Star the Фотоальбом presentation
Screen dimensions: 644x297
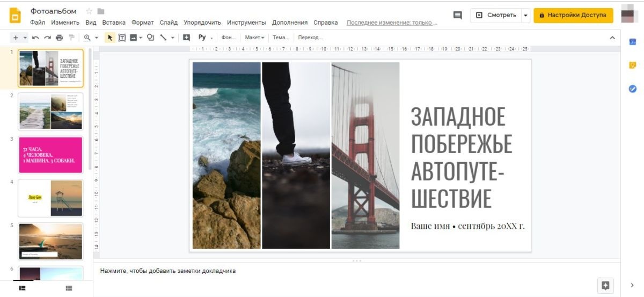89,11
